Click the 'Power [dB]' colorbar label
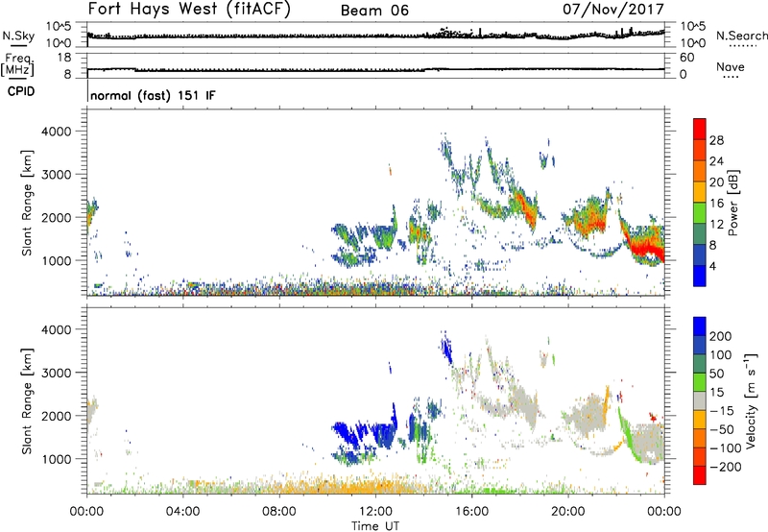This screenshot has height=532, width=768. [732, 203]
